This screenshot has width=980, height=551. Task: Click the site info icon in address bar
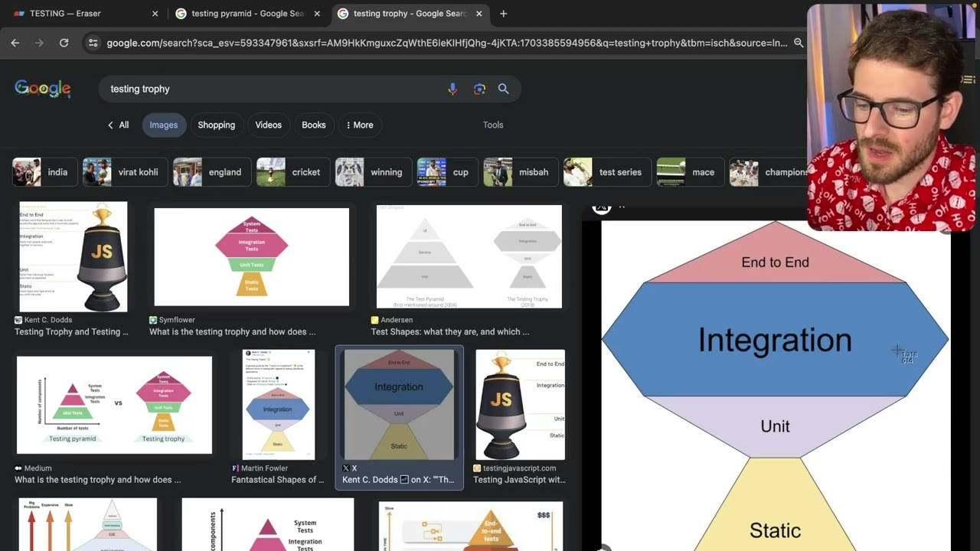(x=93, y=43)
